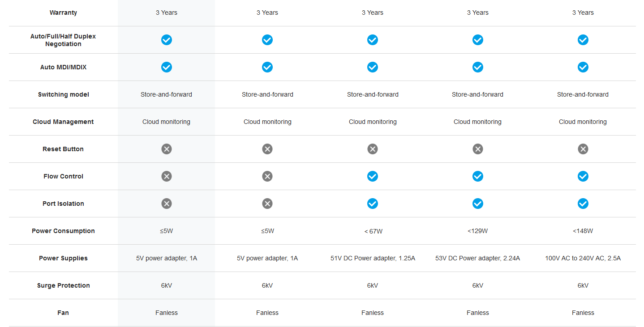Click the Duplex Negotiation checkmark in last column
This screenshot has height=327, width=644.
tap(583, 40)
